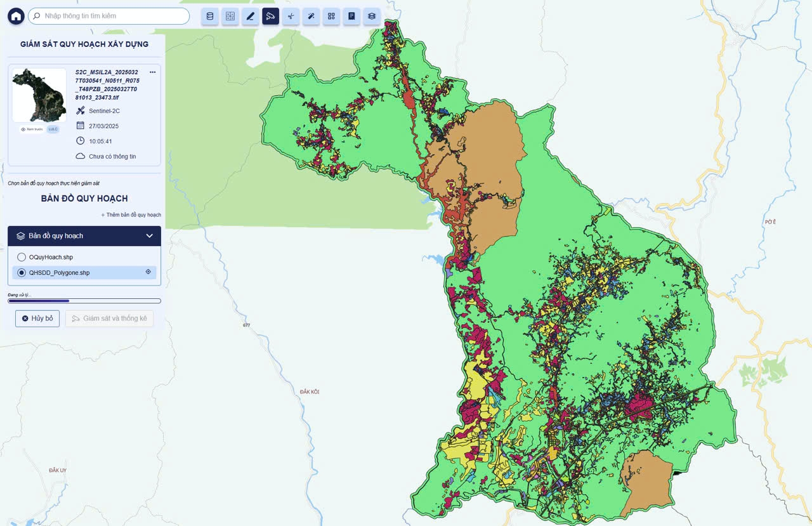
Task: Collapse the Bản đồ quy hoạch section
Action: (150, 236)
